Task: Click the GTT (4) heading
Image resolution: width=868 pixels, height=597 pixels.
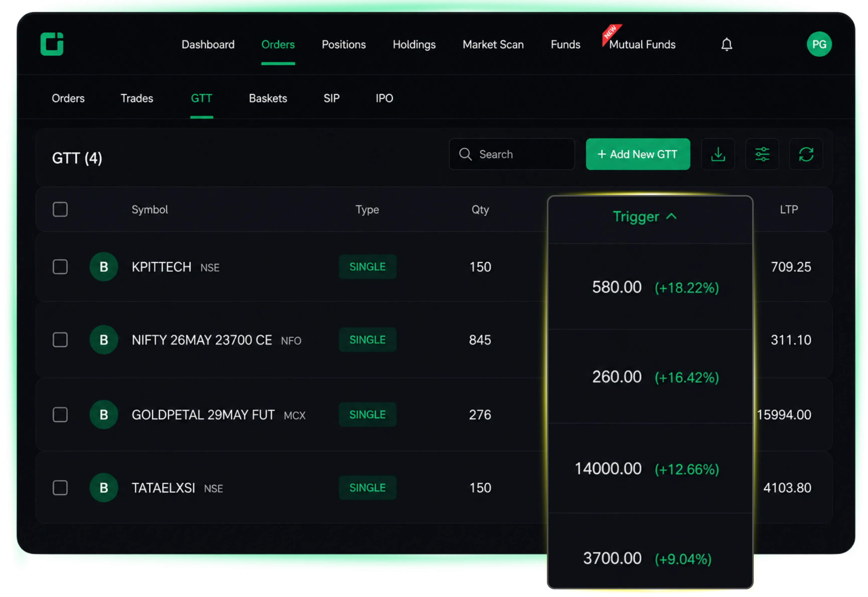Action: (x=77, y=158)
